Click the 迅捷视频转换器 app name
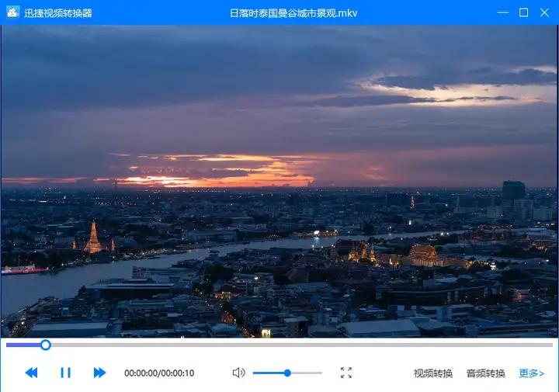Image resolution: width=559 pixels, height=392 pixels. click(58, 13)
